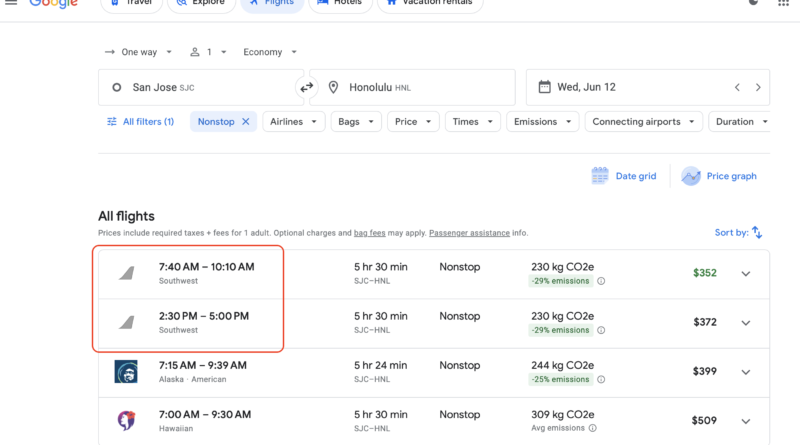800x445 pixels.
Task: Open the Economy class dropdown
Action: (x=269, y=52)
